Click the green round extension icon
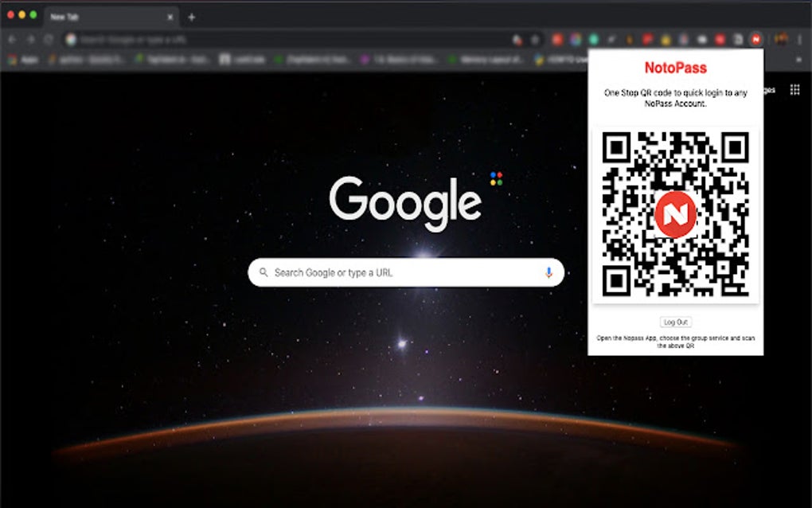The height and width of the screenshot is (508, 812). coord(593,39)
